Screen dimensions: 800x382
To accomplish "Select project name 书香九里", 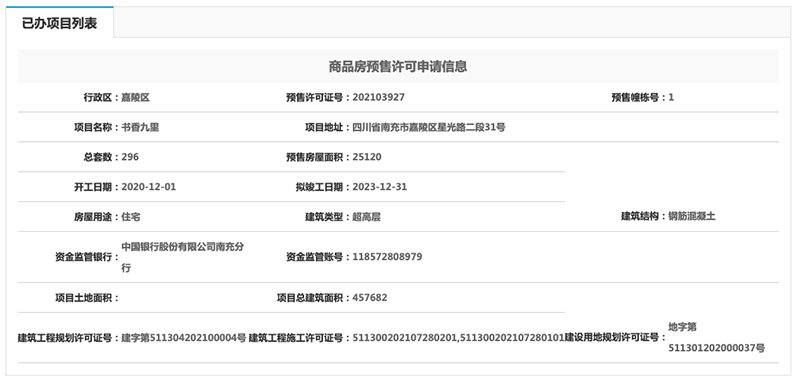I will (140, 128).
